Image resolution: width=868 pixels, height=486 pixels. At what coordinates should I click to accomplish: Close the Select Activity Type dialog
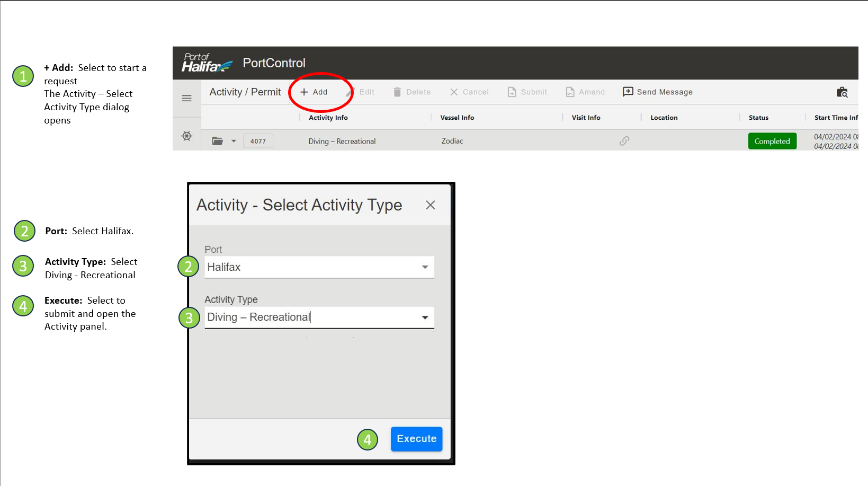[x=431, y=205]
